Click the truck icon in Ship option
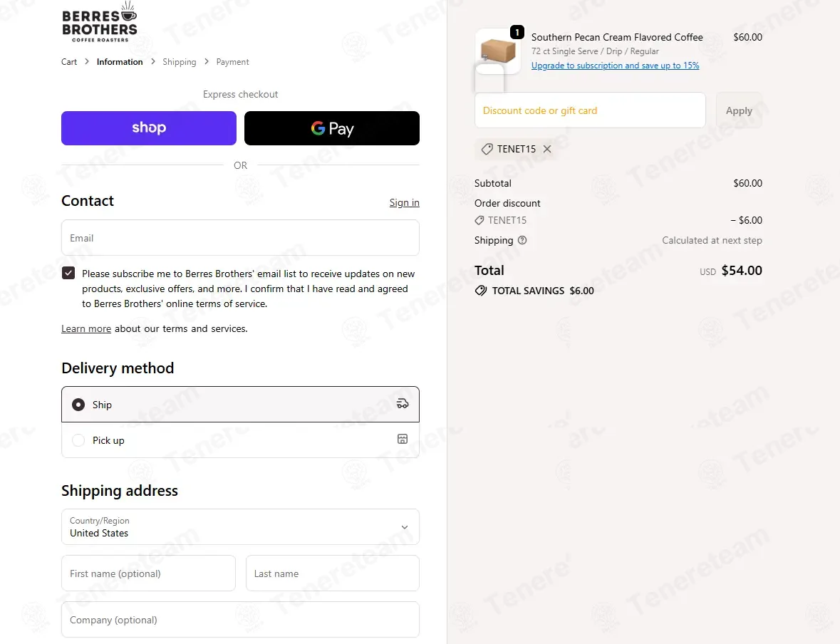This screenshot has height=644, width=840. coord(403,404)
